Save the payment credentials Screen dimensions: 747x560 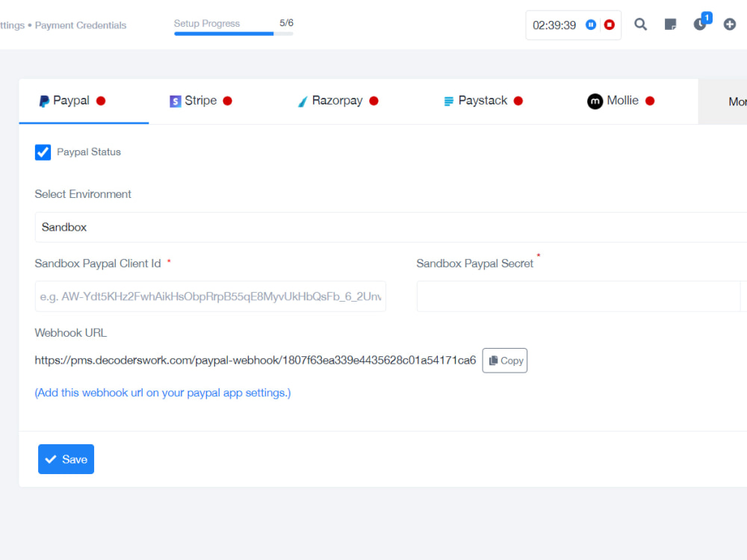pyautogui.click(x=66, y=459)
